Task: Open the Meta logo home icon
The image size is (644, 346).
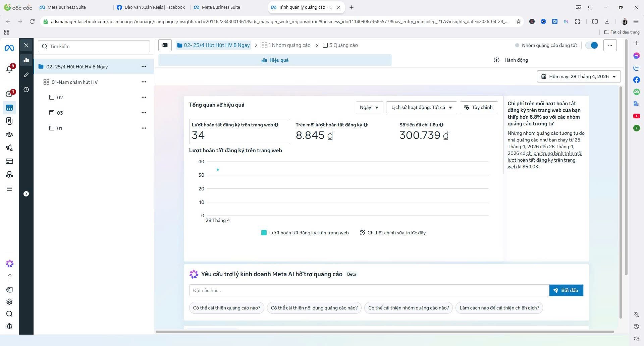Action: 9,48
